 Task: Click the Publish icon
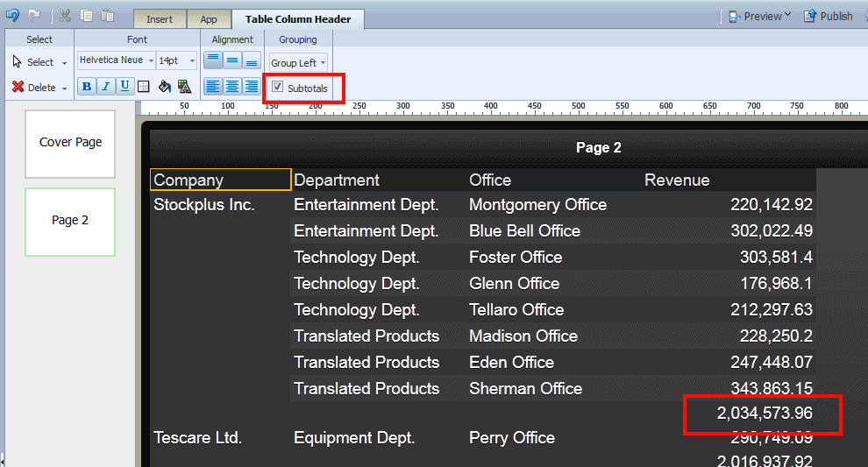810,16
